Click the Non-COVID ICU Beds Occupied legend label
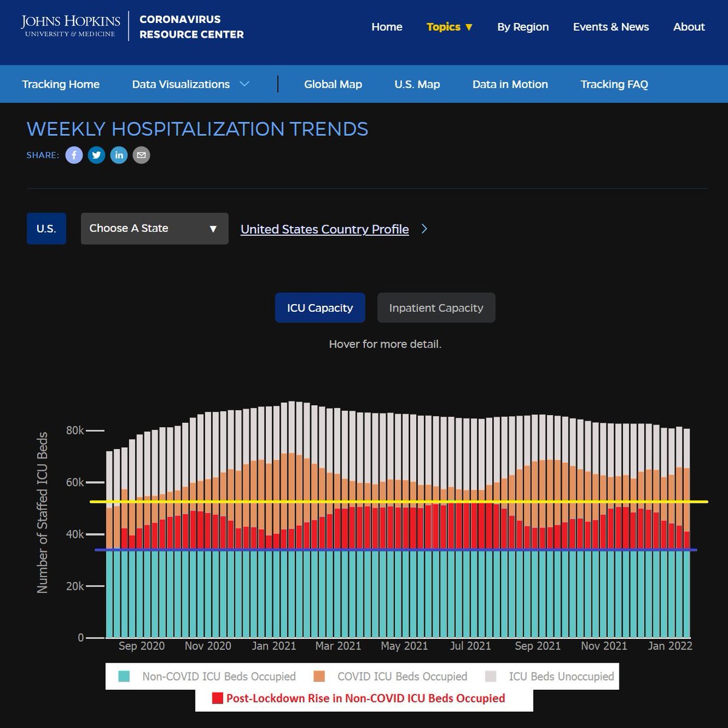728x728 pixels. (x=219, y=676)
